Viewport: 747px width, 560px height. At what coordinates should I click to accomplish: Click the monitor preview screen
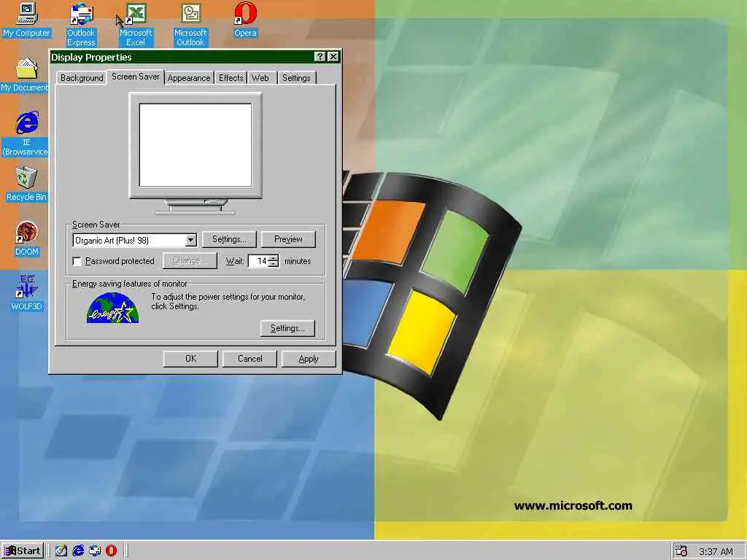click(196, 145)
